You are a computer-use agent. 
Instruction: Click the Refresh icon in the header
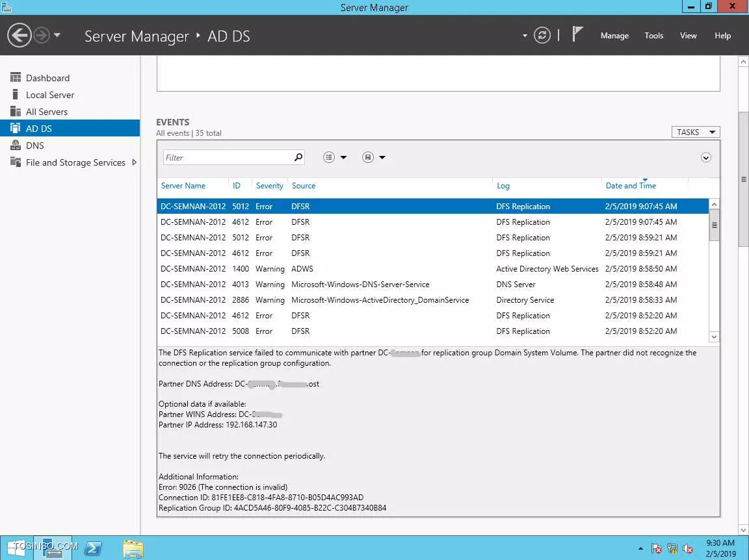tap(542, 35)
